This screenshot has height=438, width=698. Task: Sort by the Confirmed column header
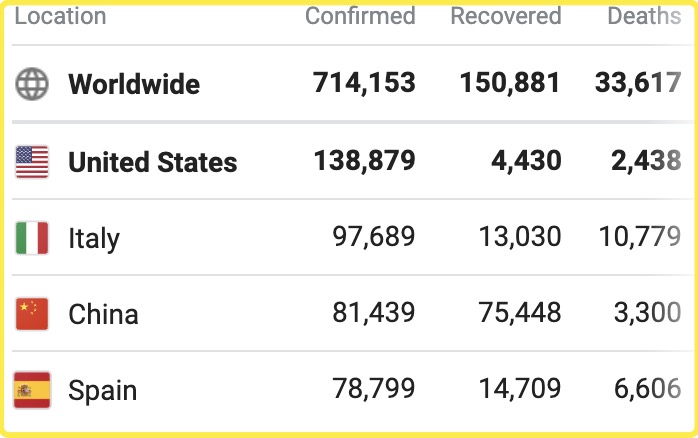click(x=360, y=16)
